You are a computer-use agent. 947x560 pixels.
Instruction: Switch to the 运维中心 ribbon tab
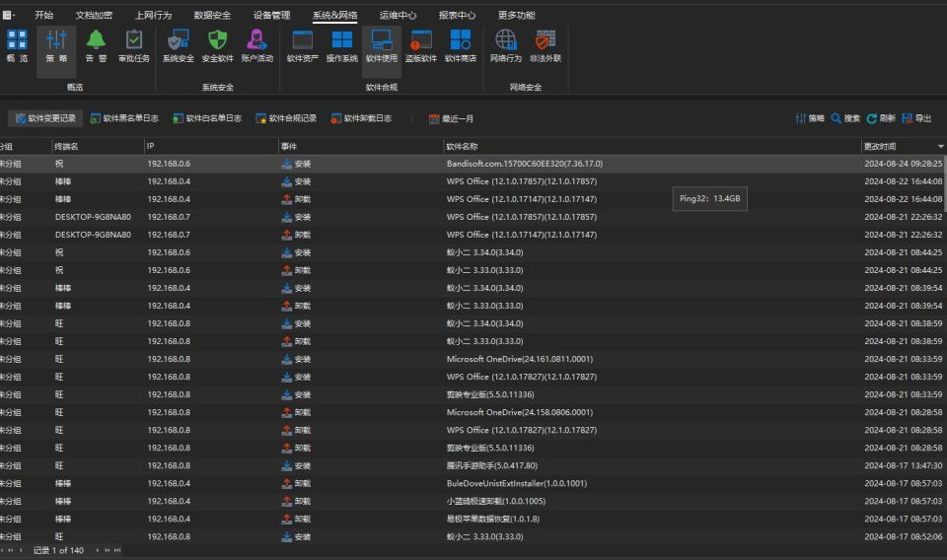398,15
